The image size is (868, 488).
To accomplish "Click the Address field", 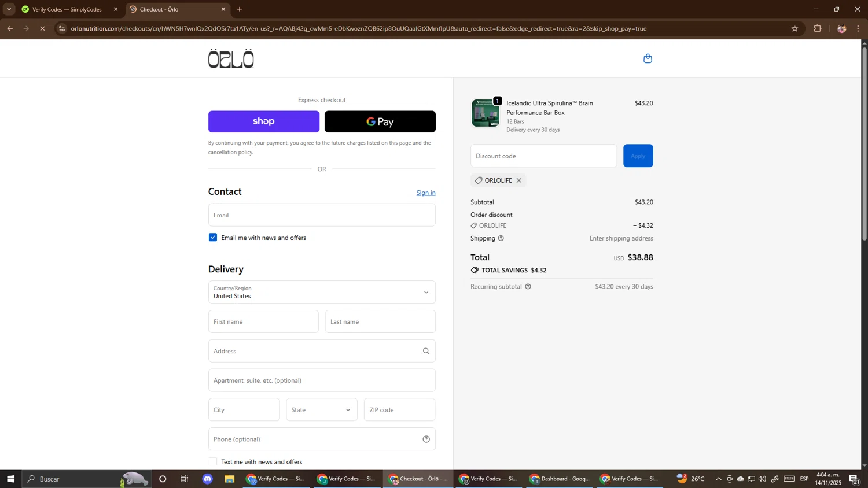I will coord(322,351).
